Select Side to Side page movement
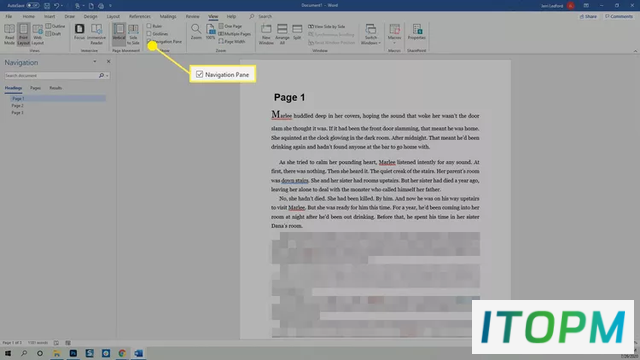This screenshot has width=640, height=360. click(133, 34)
